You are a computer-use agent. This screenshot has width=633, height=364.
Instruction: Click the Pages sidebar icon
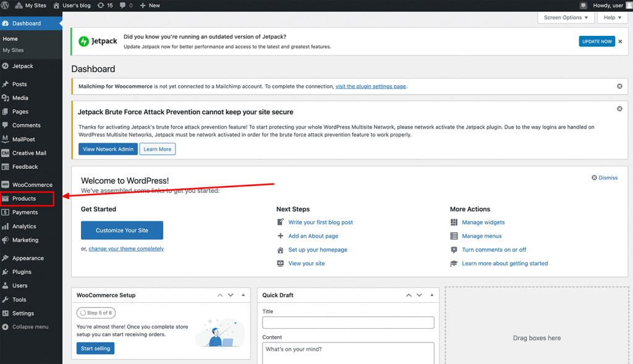pyautogui.click(x=5, y=111)
